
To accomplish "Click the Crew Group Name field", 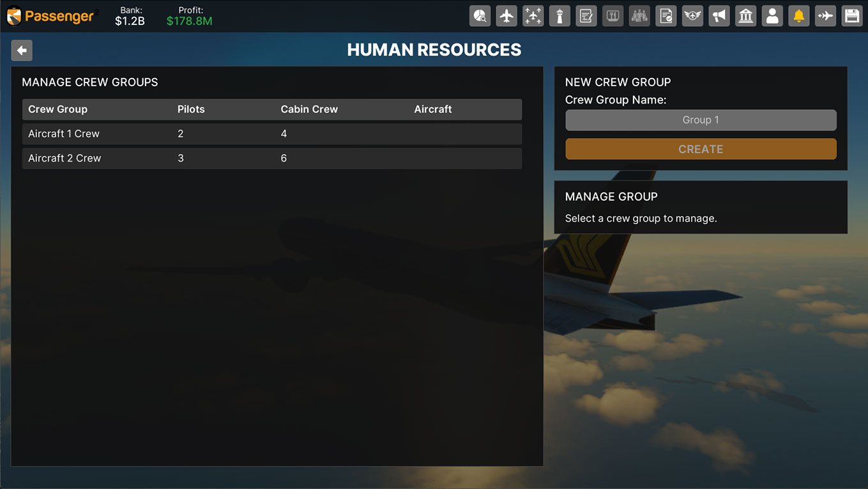I will click(x=701, y=120).
